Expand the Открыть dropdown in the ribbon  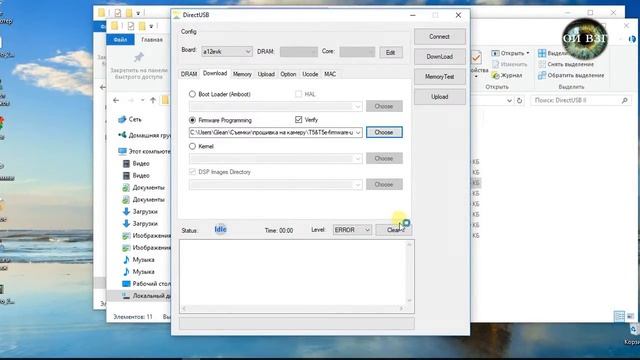tap(528, 53)
